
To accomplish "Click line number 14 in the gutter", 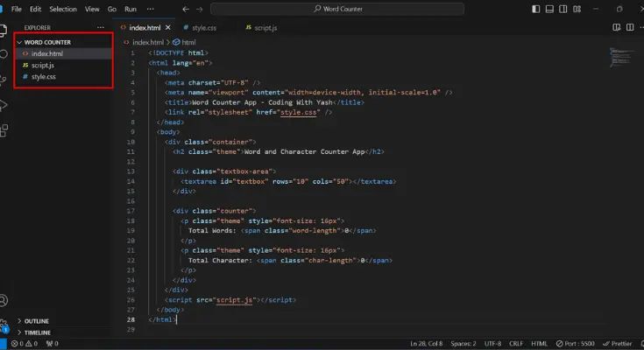I will click(x=131, y=181).
